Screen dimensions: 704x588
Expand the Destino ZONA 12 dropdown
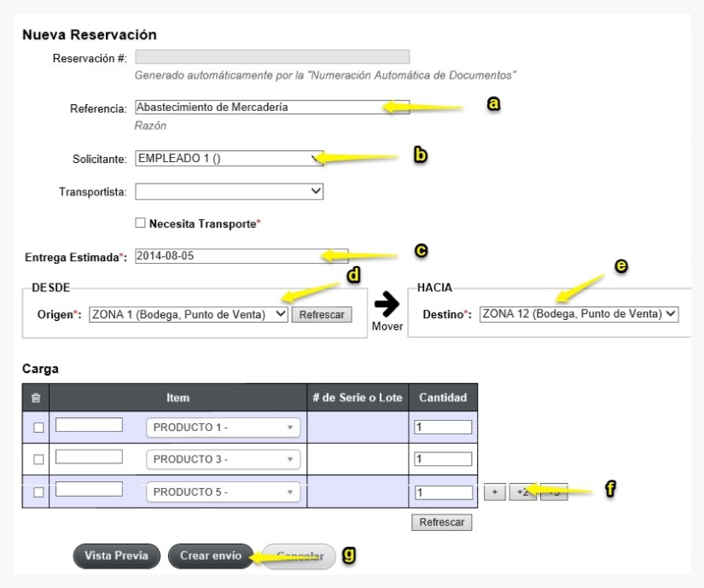[x=579, y=314]
